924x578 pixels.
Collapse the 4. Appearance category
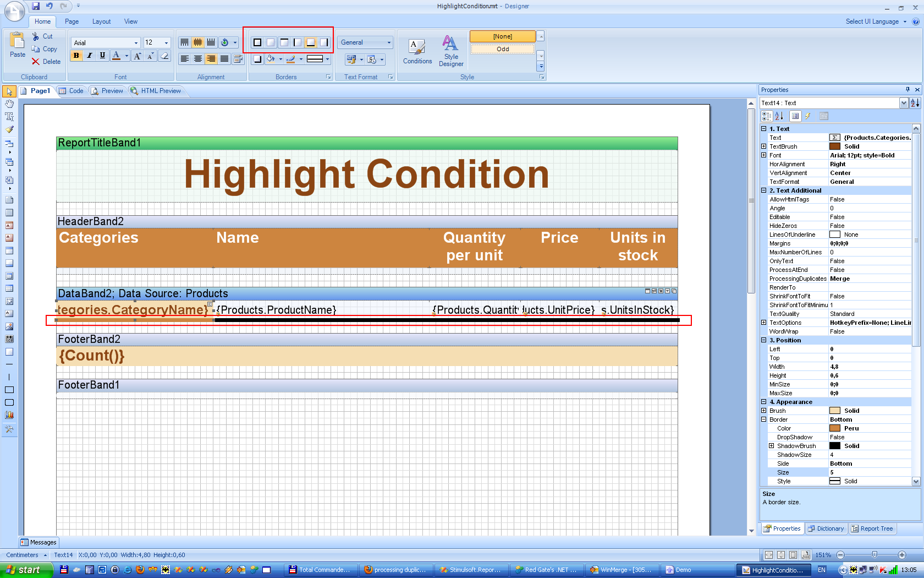[764, 402]
